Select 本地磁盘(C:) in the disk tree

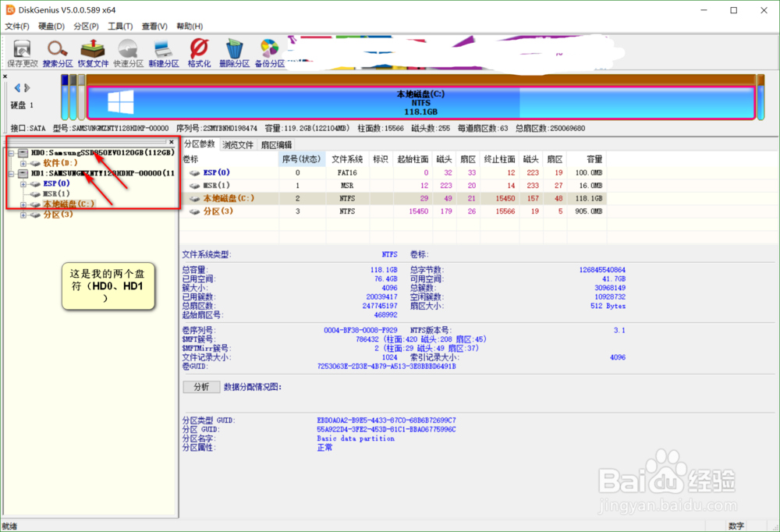pyautogui.click(x=68, y=204)
